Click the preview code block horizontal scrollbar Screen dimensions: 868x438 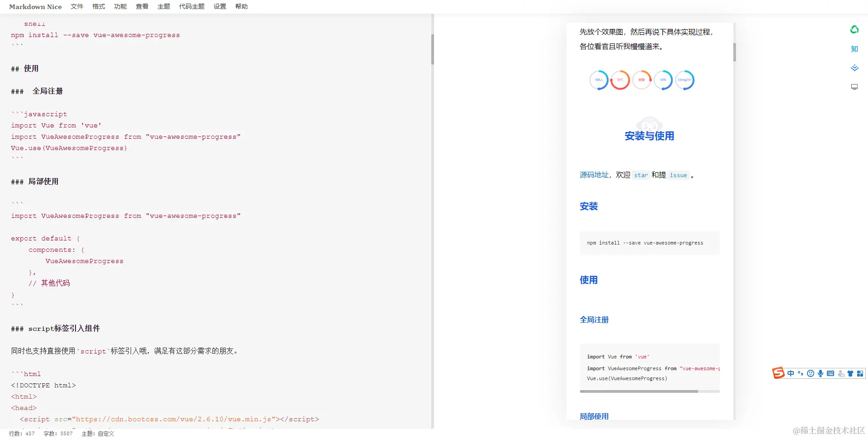pyautogui.click(x=639, y=391)
